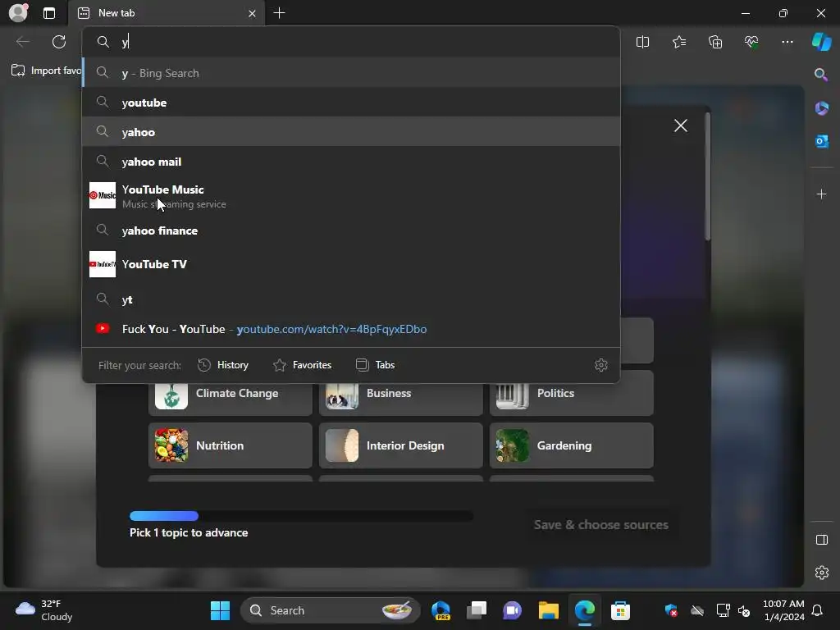Click Import favorites in bookmarks bar

(46, 71)
